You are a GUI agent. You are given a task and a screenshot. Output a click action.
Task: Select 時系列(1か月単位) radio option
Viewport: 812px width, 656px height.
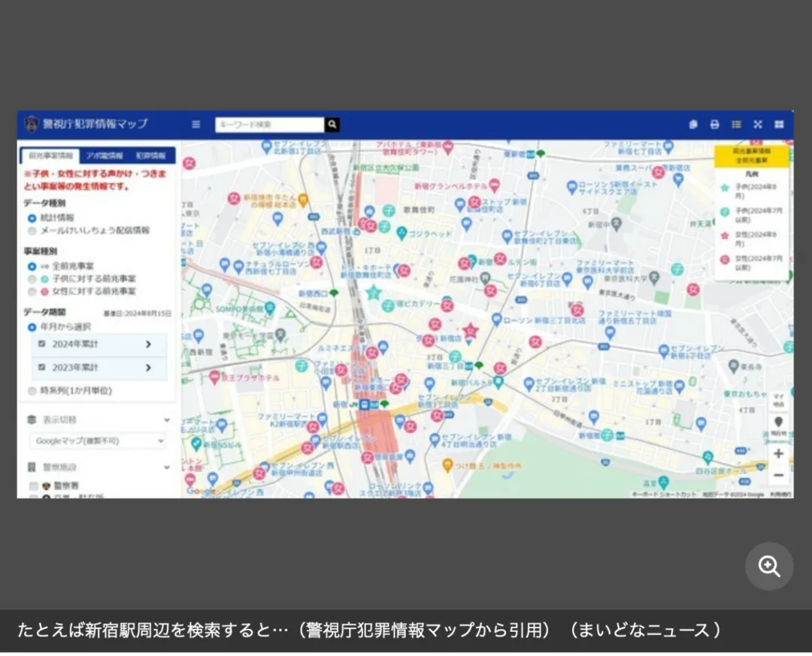[32, 391]
